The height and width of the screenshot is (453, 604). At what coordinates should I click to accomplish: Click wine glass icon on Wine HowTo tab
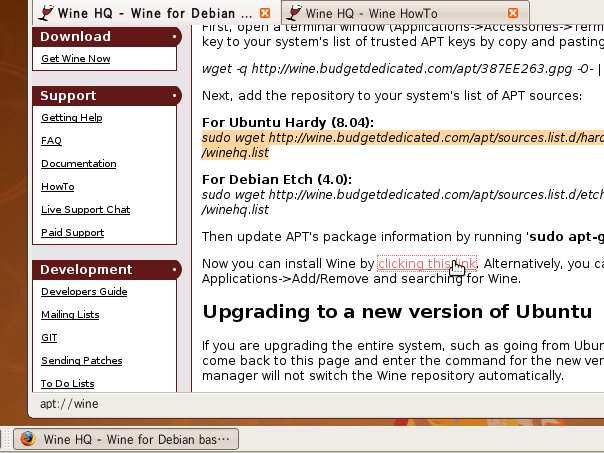coord(294,13)
